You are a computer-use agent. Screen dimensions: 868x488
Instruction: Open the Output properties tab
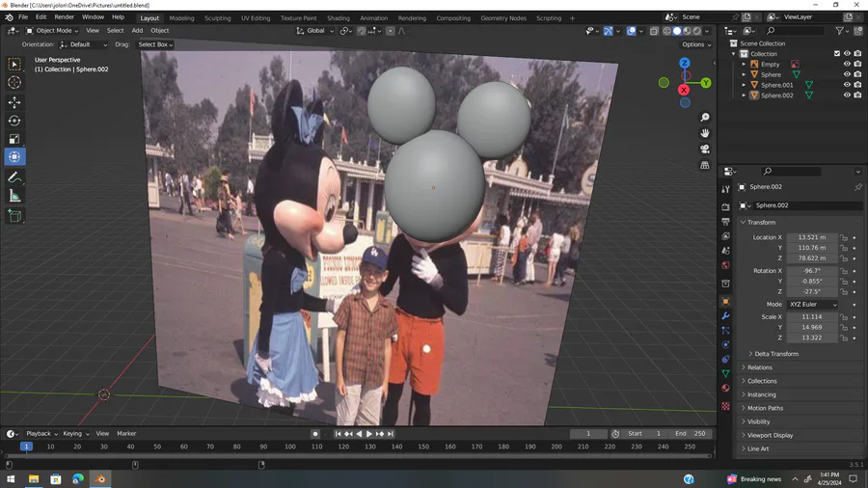click(725, 221)
